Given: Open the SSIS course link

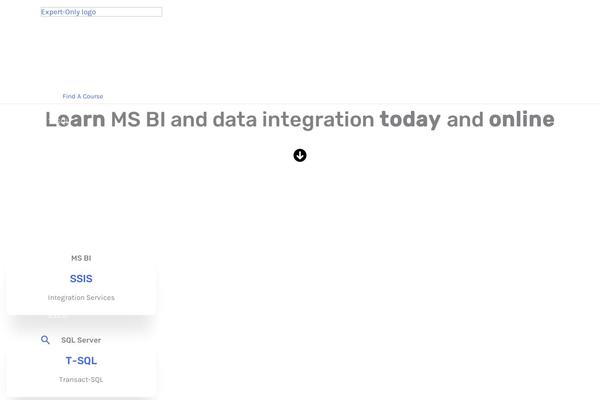Looking at the screenshot, I should (x=81, y=279).
